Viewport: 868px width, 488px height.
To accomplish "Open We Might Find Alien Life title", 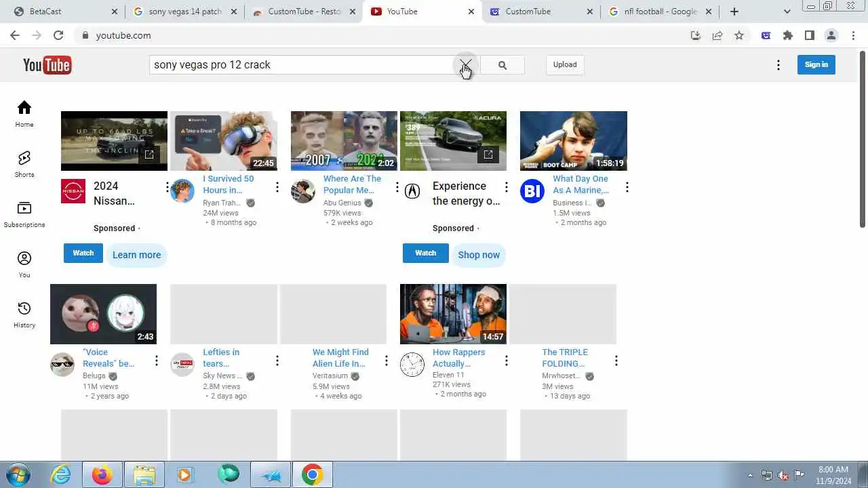I will click(x=340, y=358).
